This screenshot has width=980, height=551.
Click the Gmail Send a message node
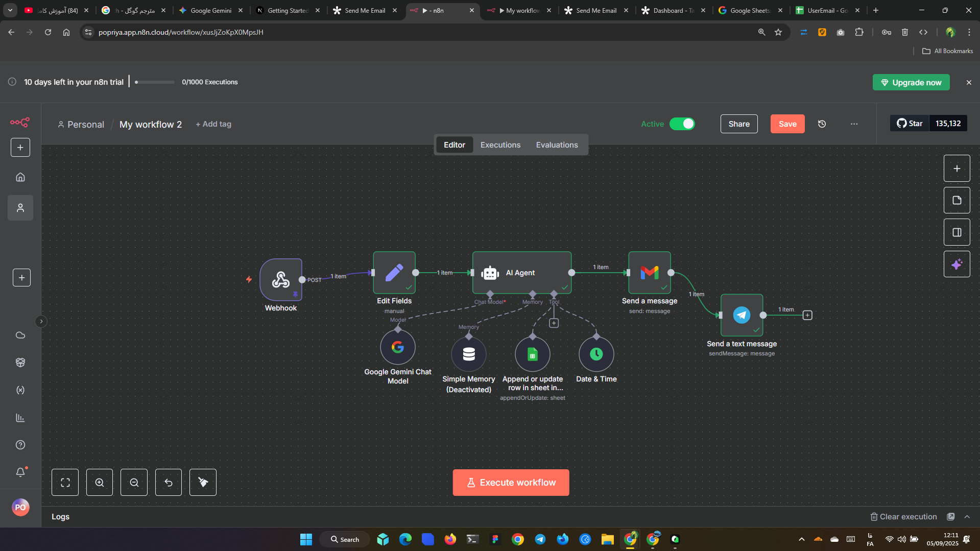coord(649,273)
